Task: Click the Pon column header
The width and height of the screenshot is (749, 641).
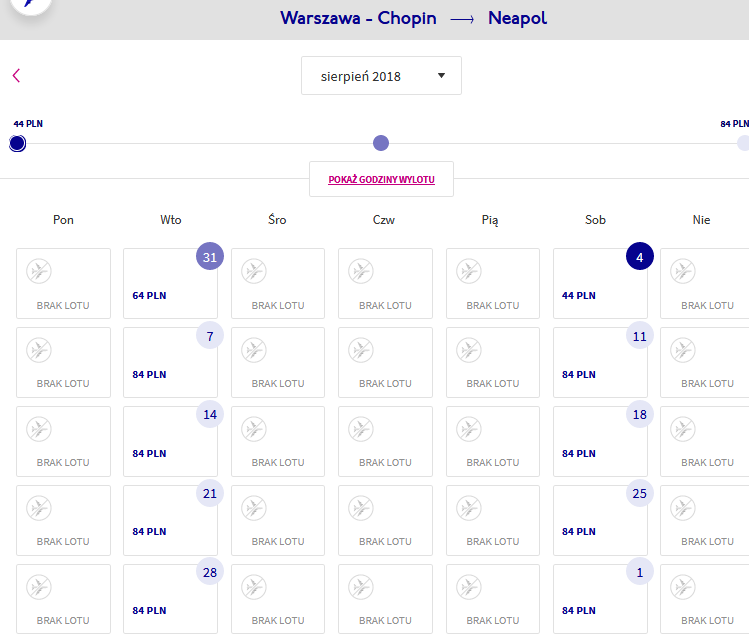Action: tap(63, 220)
